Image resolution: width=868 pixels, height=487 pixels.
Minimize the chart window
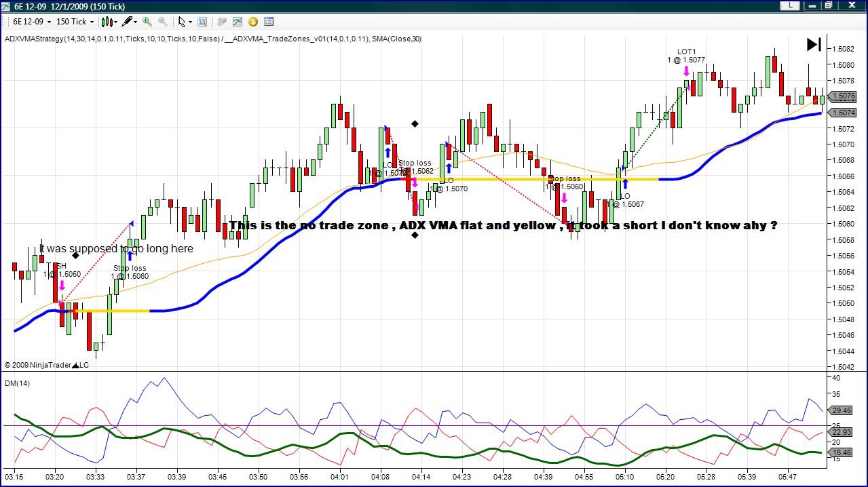(812, 5)
